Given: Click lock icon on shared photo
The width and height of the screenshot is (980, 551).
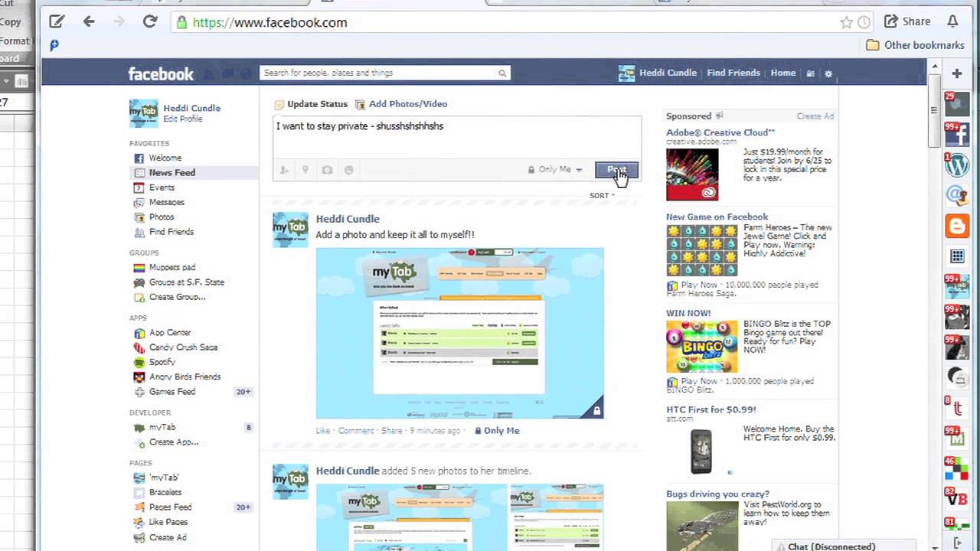Looking at the screenshot, I should (596, 412).
